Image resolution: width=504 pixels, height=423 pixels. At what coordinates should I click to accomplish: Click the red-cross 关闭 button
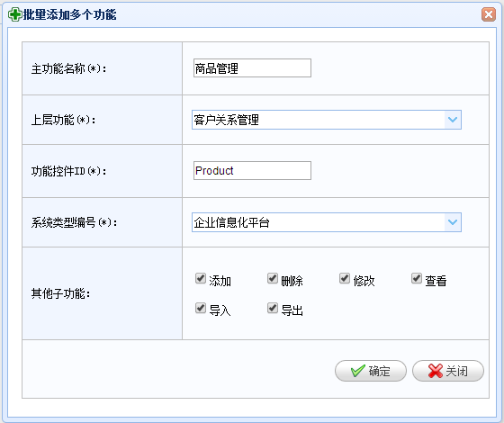(448, 371)
